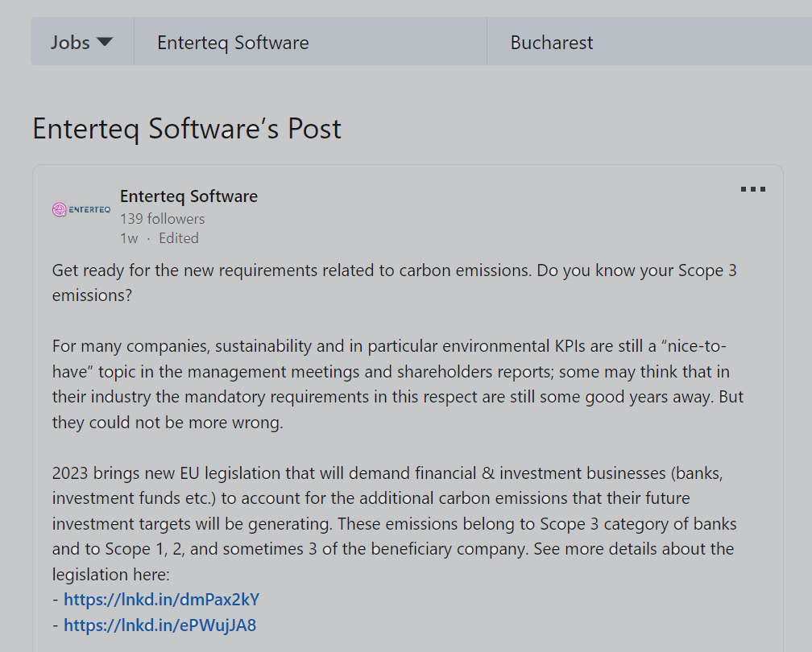Click the Bucharest location search field
812x652 pixels.
pyautogui.click(x=649, y=43)
